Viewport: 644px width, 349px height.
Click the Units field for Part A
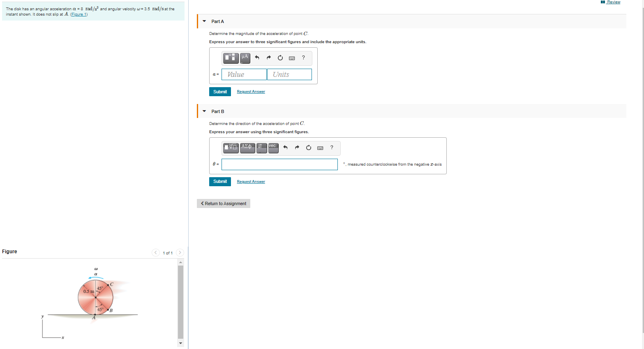289,74
